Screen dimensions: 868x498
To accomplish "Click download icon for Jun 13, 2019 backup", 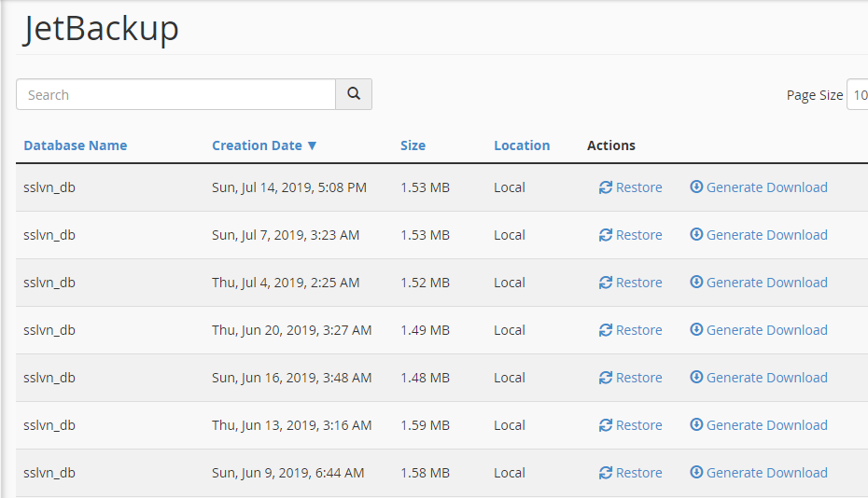I will point(696,424).
